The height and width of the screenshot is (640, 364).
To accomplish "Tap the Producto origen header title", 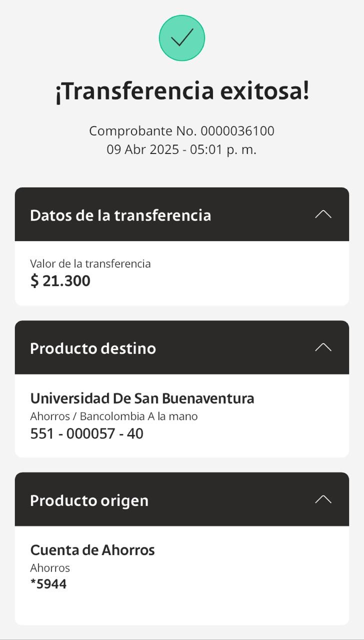I will point(89,500).
